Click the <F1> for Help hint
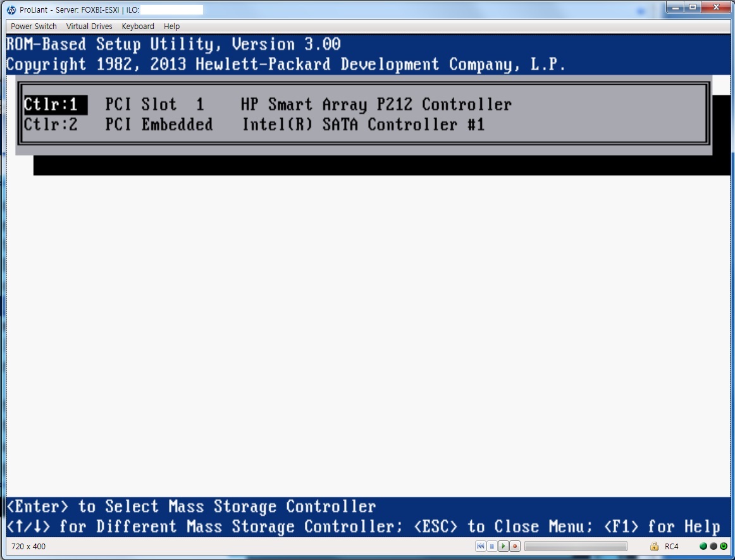Viewport: 735px width, 560px height. (662, 527)
